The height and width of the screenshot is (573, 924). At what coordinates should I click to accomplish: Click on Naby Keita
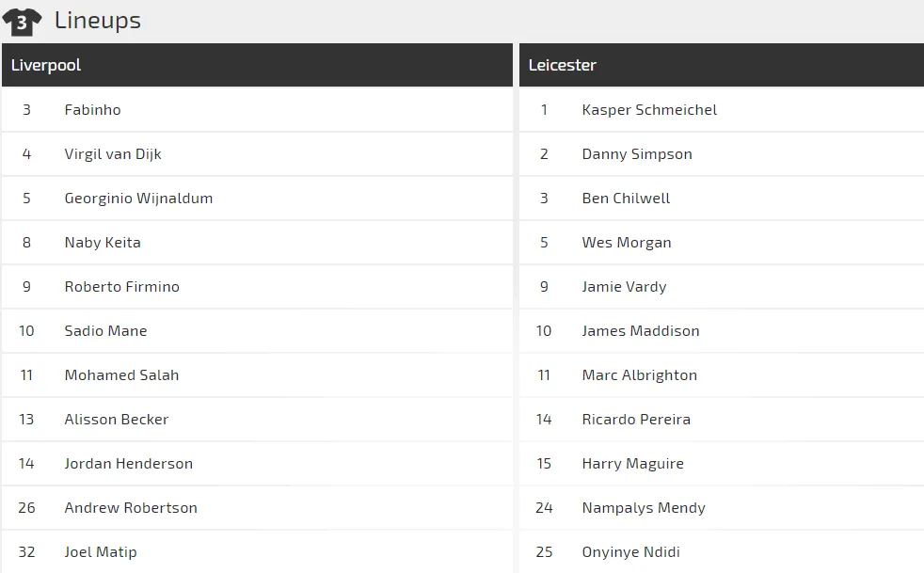[x=103, y=243]
